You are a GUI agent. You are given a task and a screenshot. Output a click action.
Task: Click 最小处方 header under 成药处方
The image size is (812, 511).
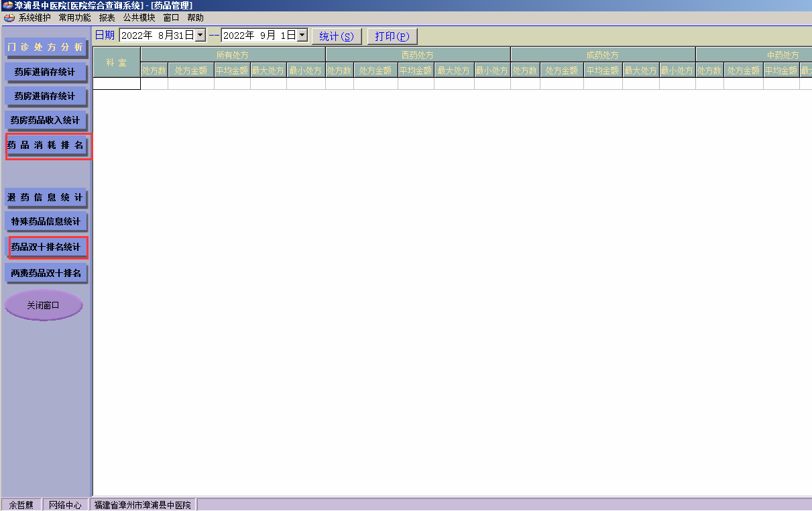click(677, 70)
